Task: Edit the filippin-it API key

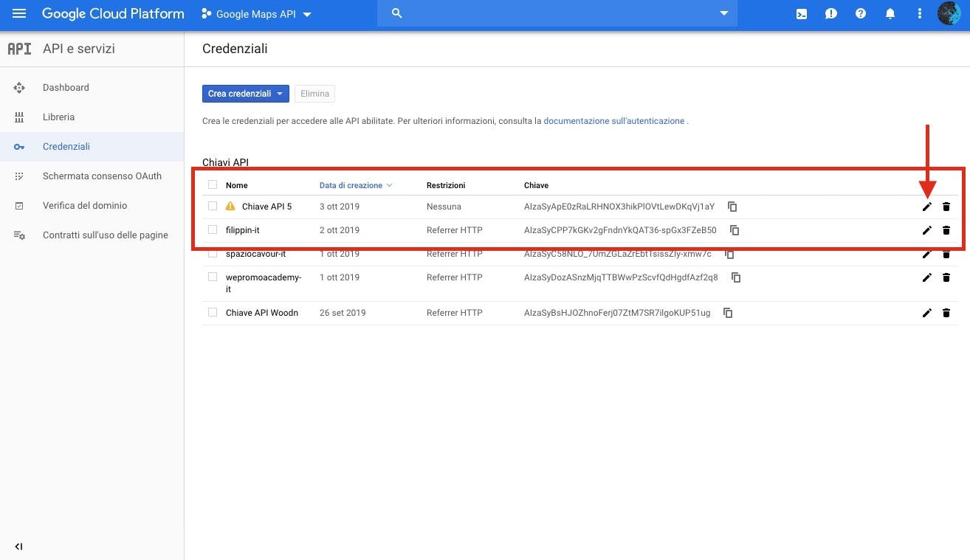Action: (x=927, y=229)
